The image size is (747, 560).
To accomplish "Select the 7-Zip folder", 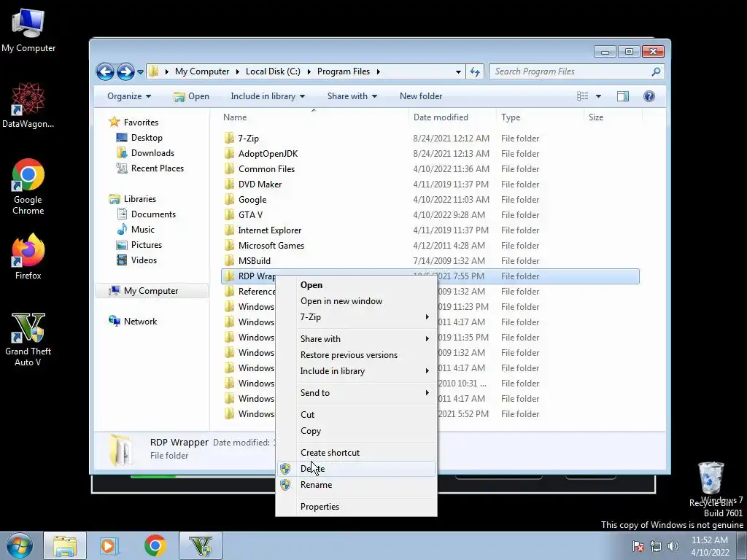I will point(430,139).
